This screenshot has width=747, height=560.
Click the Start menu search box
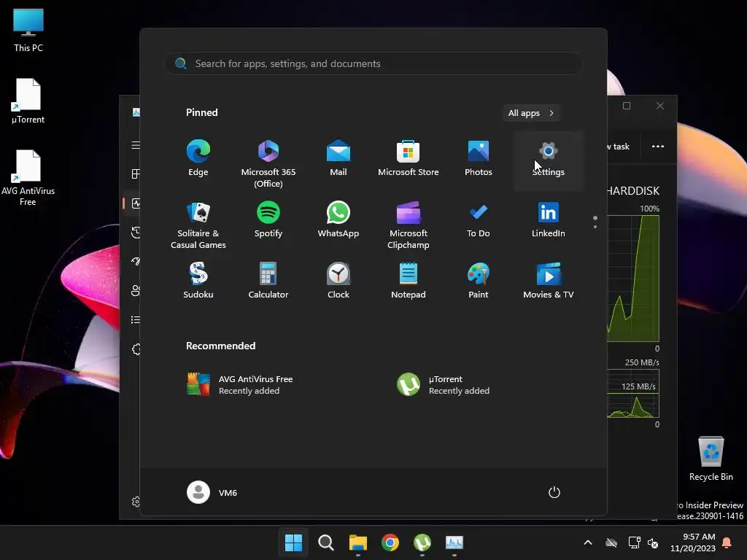click(373, 64)
